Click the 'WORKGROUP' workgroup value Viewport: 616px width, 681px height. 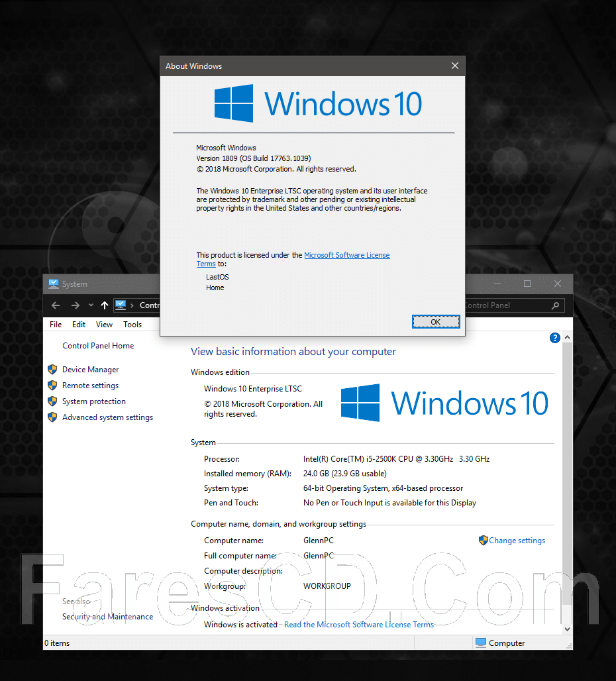[x=327, y=586]
